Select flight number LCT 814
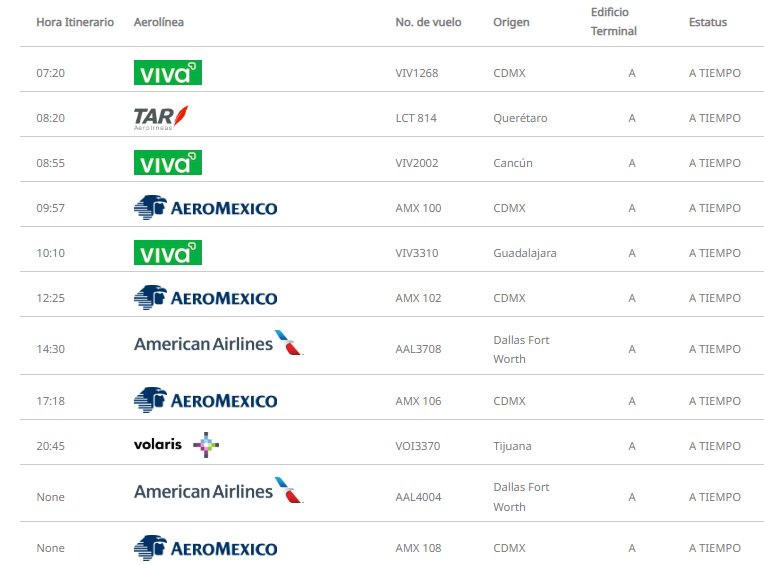764x565 pixels. coord(416,118)
